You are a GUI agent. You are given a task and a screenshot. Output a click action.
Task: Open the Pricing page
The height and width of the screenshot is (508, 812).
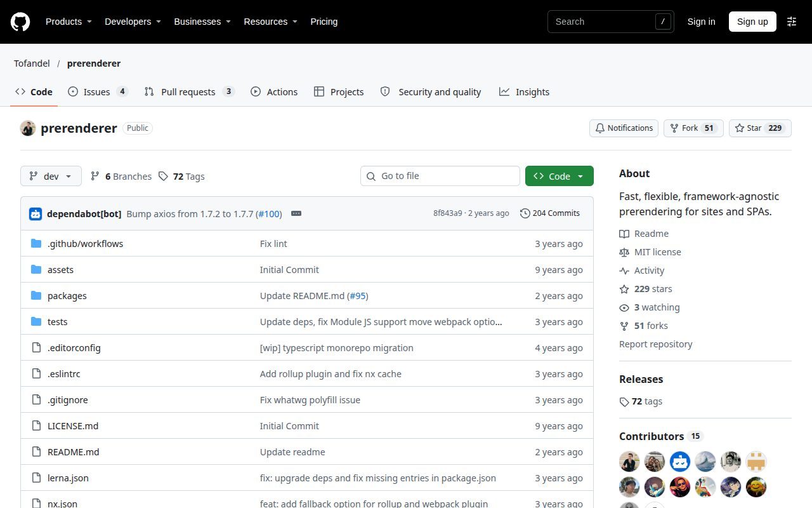pos(324,22)
